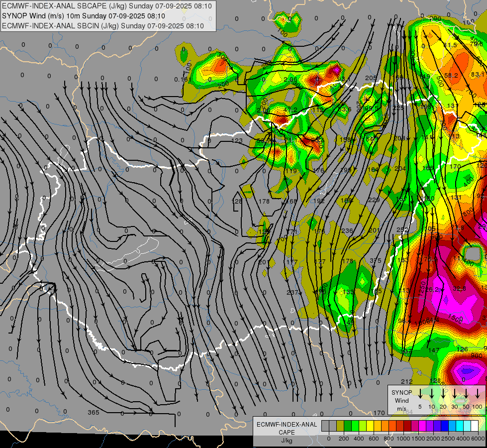The height and width of the screenshot is (448, 487).
Task: Click the SBCIN header line
Action: pos(103,26)
